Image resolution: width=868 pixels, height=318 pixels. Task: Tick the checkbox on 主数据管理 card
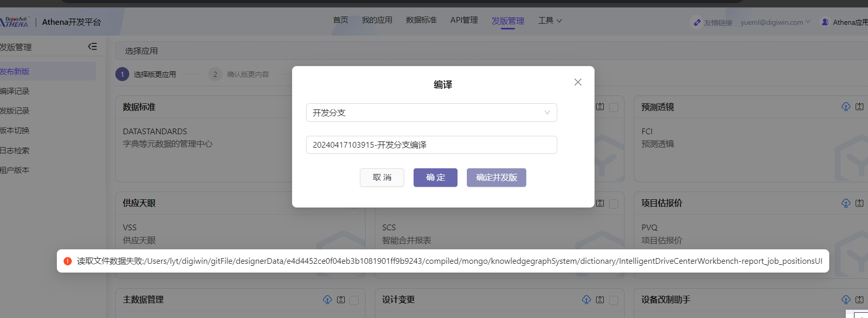click(354, 300)
